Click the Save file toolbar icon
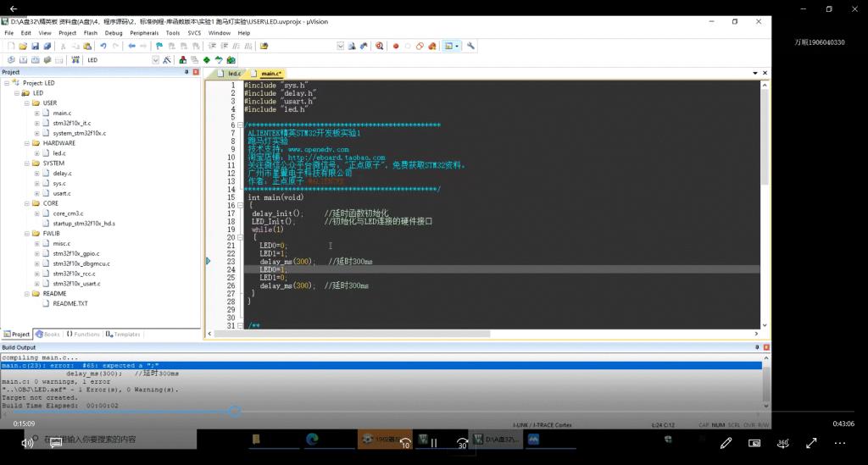Image resolution: width=868 pixels, height=465 pixels. (x=34, y=46)
